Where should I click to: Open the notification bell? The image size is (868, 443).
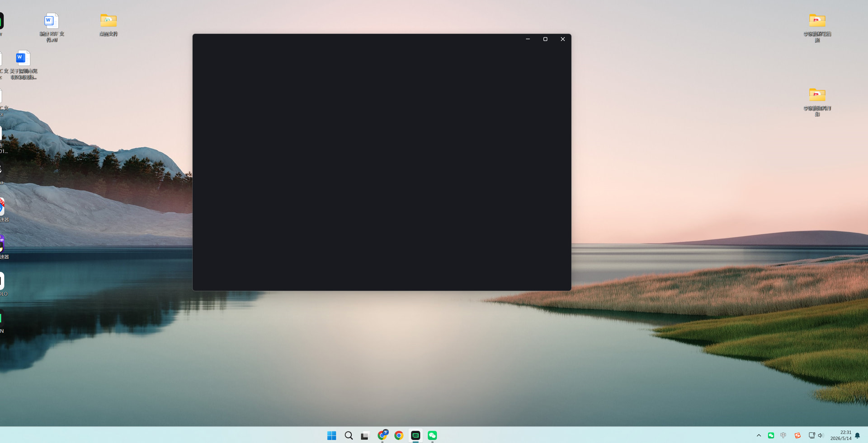point(857,435)
